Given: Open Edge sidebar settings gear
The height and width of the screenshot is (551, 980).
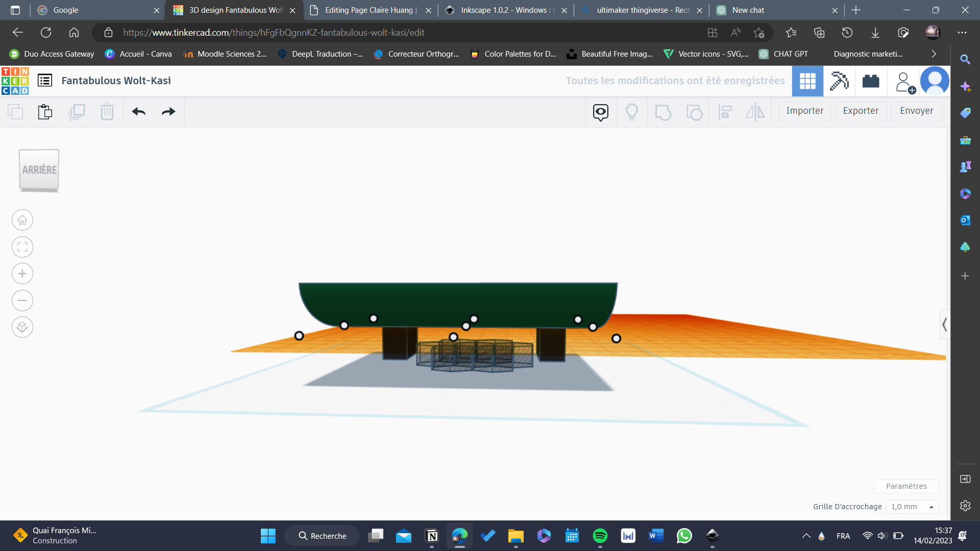Looking at the screenshot, I should [965, 506].
